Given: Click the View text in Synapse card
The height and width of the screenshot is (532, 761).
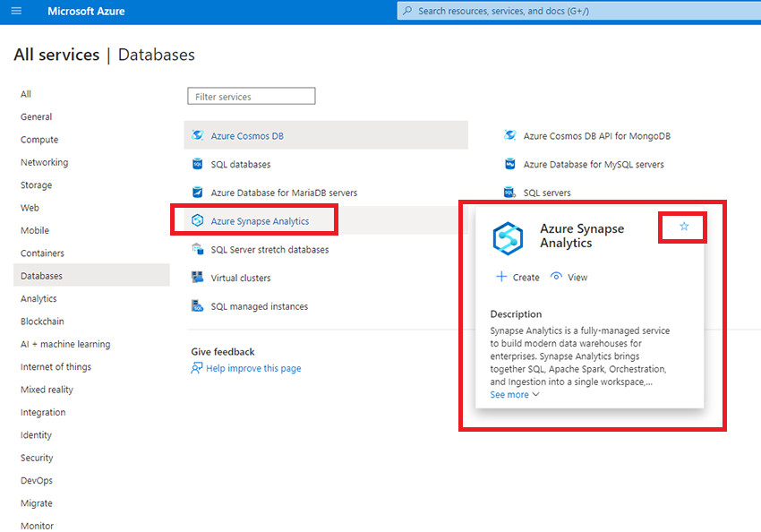Looking at the screenshot, I should tap(577, 277).
